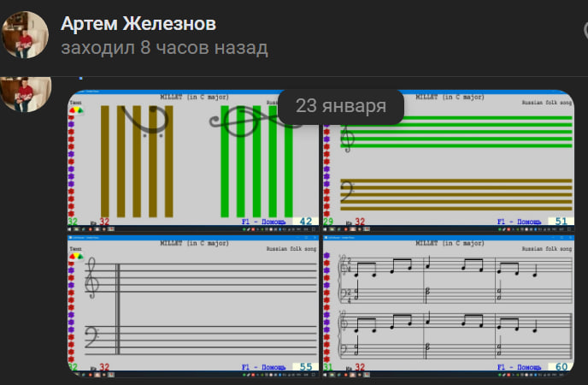Click 'F1 - Помощь' beside number 60
Viewport: 588px width, 385px height.
(x=520, y=367)
